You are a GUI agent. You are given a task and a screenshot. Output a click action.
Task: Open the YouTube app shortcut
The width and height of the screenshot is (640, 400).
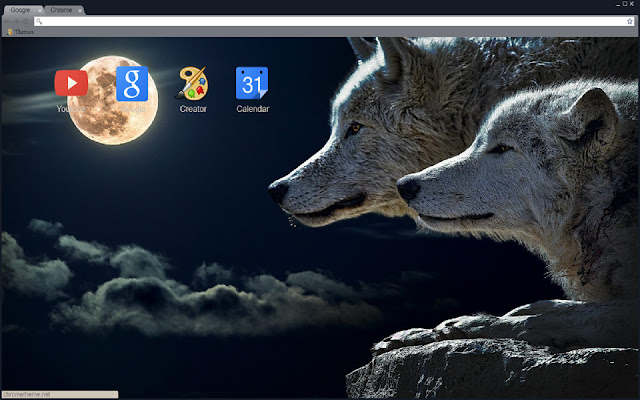click(x=70, y=82)
